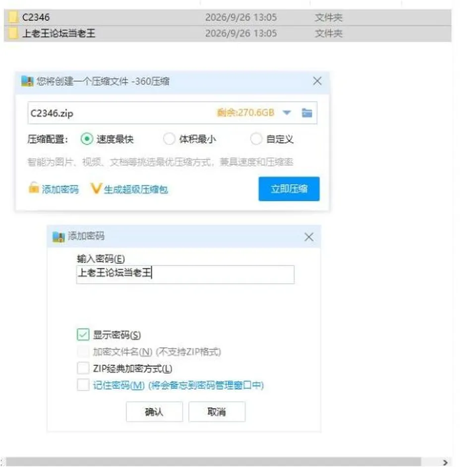Select the C2346 folder row

(228, 17)
